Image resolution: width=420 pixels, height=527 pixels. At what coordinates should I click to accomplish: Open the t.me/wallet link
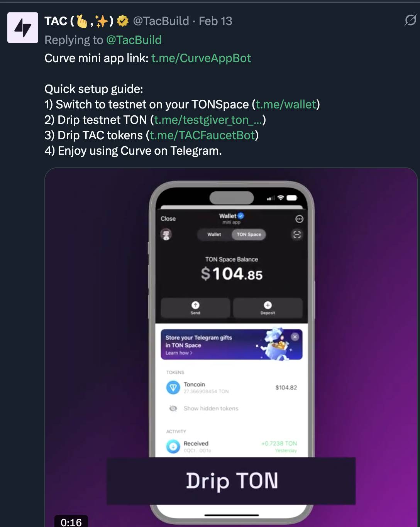click(286, 105)
